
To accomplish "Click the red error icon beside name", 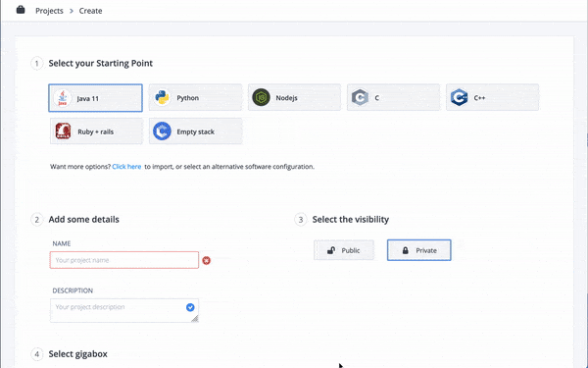I will tap(206, 260).
